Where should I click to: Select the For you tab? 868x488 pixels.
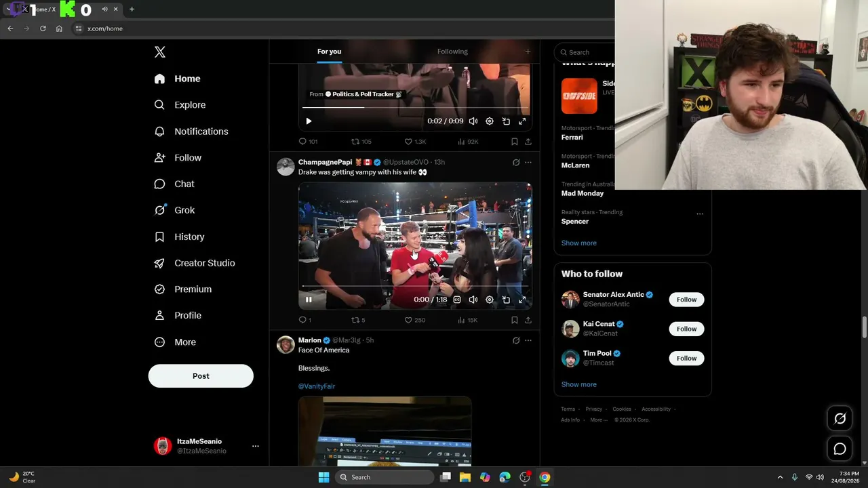pyautogui.click(x=329, y=52)
